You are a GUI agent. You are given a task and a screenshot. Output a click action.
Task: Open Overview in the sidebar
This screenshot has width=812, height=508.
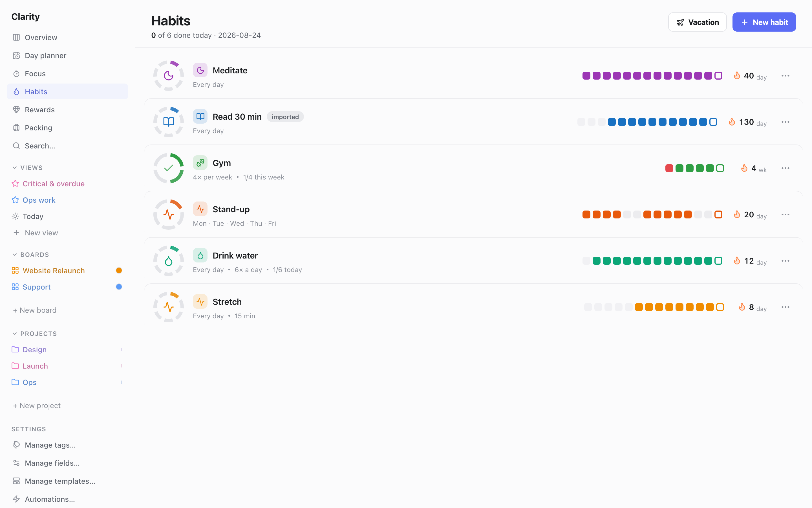pos(67,37)
